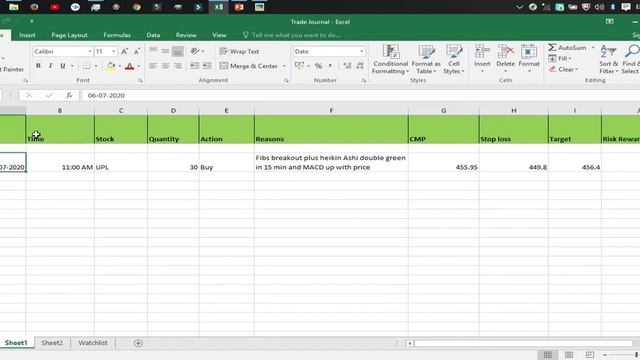Switch to the Formulas tab
Image resolution: width=640 pixels, height=360 pixels.
(117, 35)
